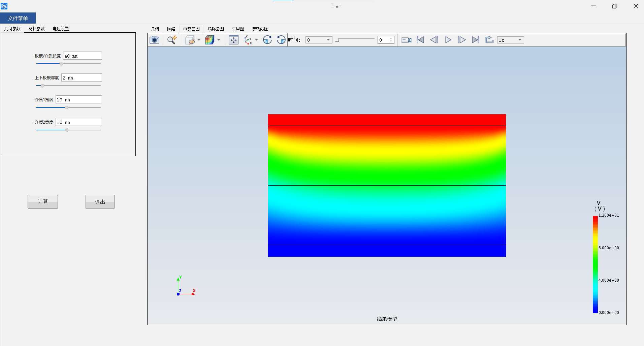The height and width of the screenshot is (346, 644).
Task: Click the colored cube render mode icon
Action: click(210, 40)
